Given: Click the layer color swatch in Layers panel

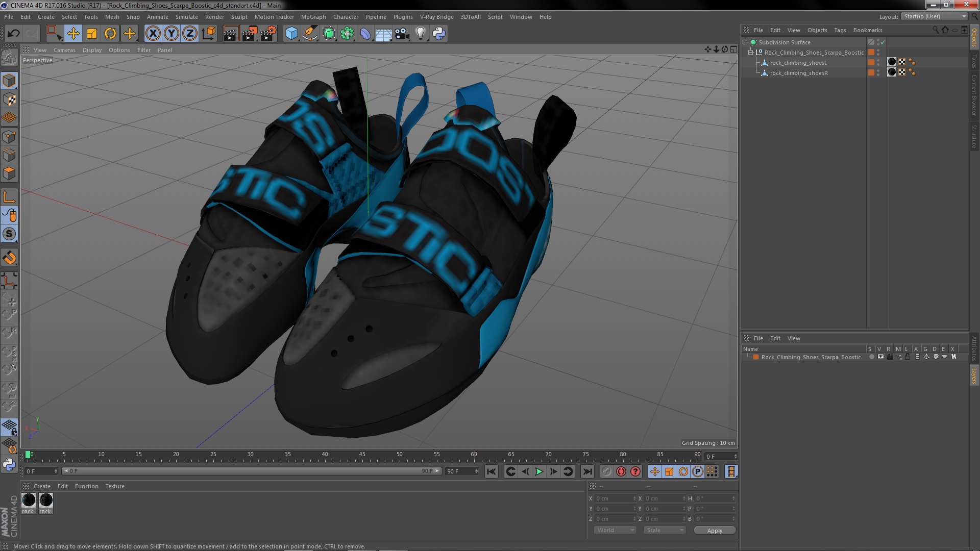Looking at the screenshot, I should pos(756,357).
